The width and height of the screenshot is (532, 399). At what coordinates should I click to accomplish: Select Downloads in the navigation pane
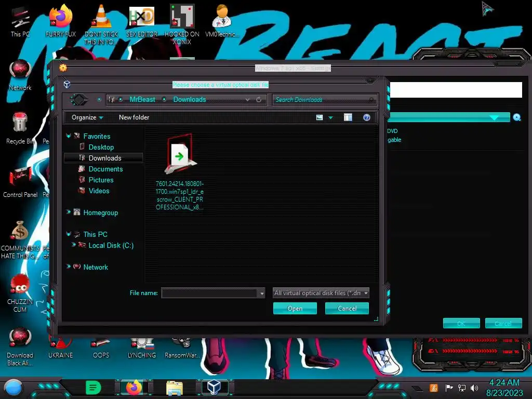point(105,158)
